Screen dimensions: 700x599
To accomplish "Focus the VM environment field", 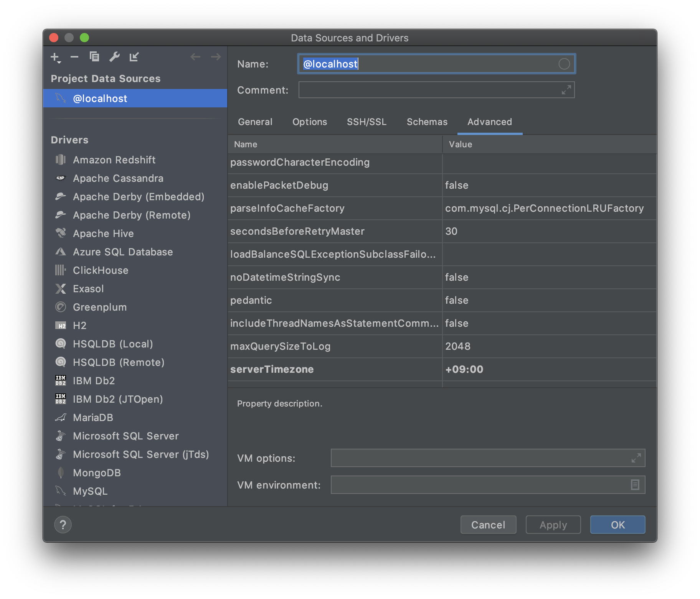I will [488, 485].
